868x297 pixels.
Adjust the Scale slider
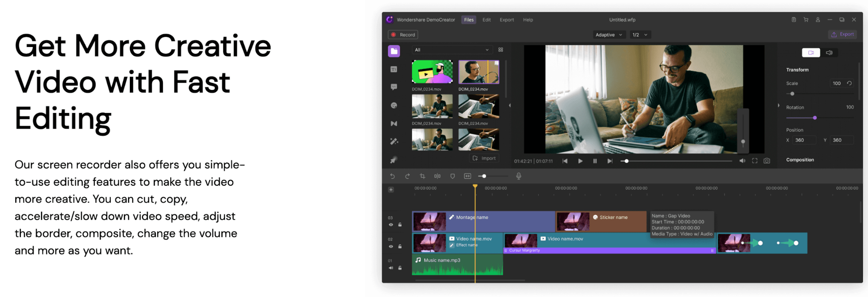(820, 94)
